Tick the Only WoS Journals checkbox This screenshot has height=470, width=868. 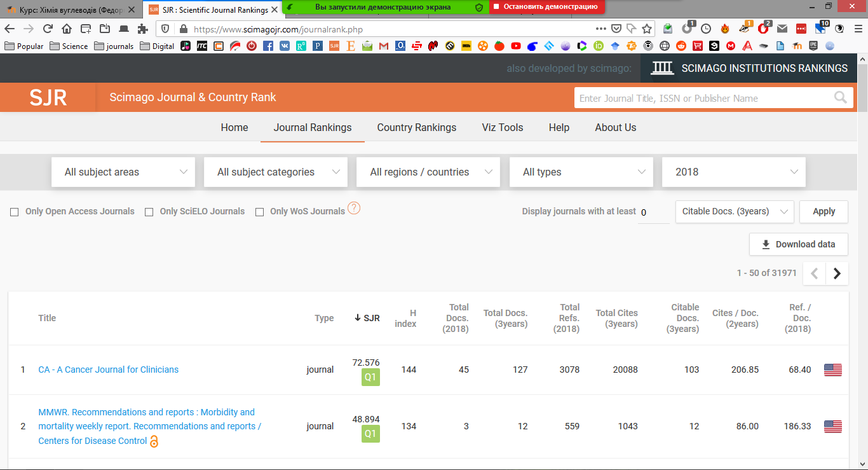point(259,212)
